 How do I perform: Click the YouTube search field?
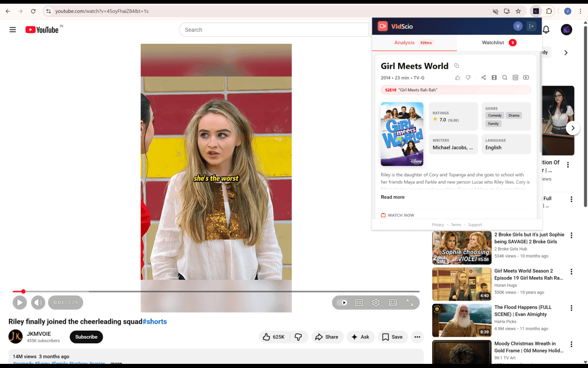pyautogui.click(x=274, y=30)
